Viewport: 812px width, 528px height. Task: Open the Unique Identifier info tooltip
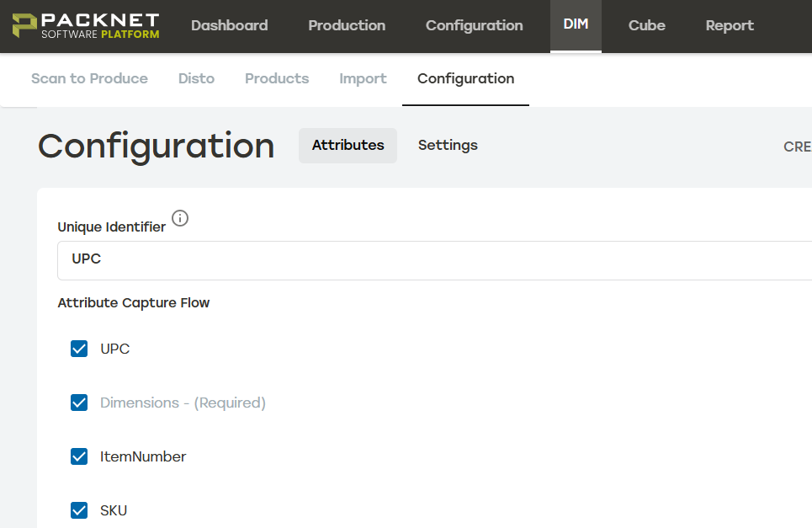point(180,218)
